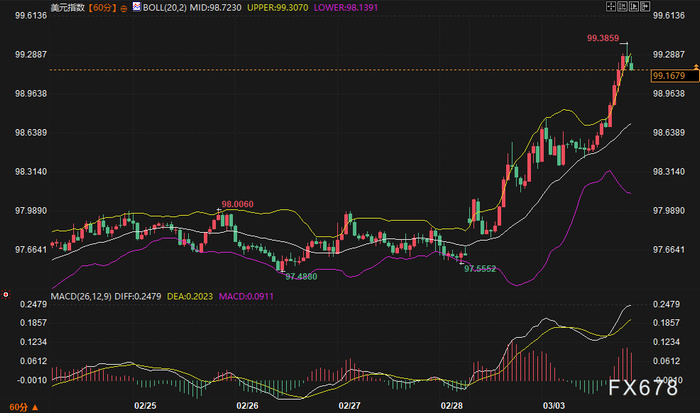This screenshot has width=700, height=413.
Task: Click the 02/25 date on time axis
Action: [145, 406]
